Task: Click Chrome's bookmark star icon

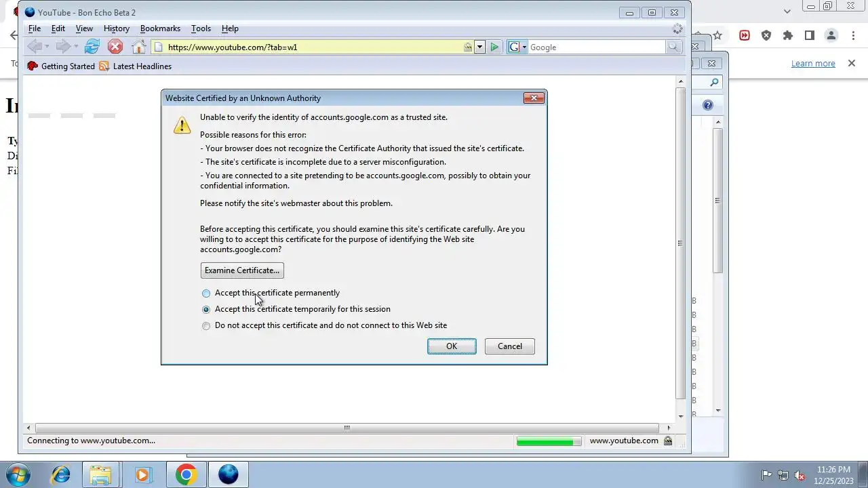Action: coord(717,35)
